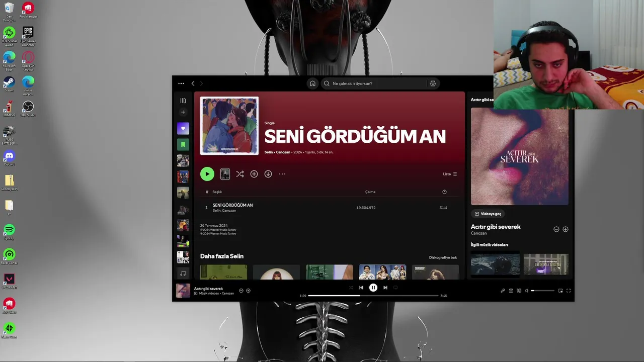
Task: Open the Acıtır gibi severek cover in side panel
Action: 520,156
